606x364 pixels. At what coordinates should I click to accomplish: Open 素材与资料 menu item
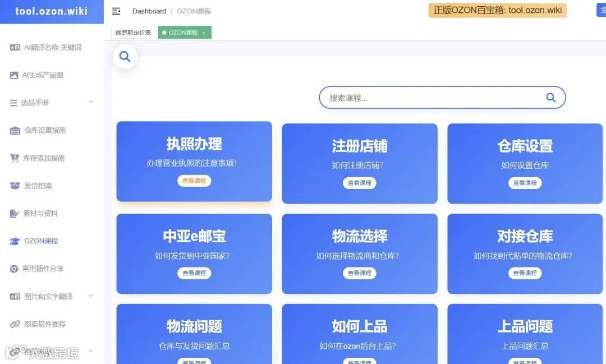coord(52,213)
